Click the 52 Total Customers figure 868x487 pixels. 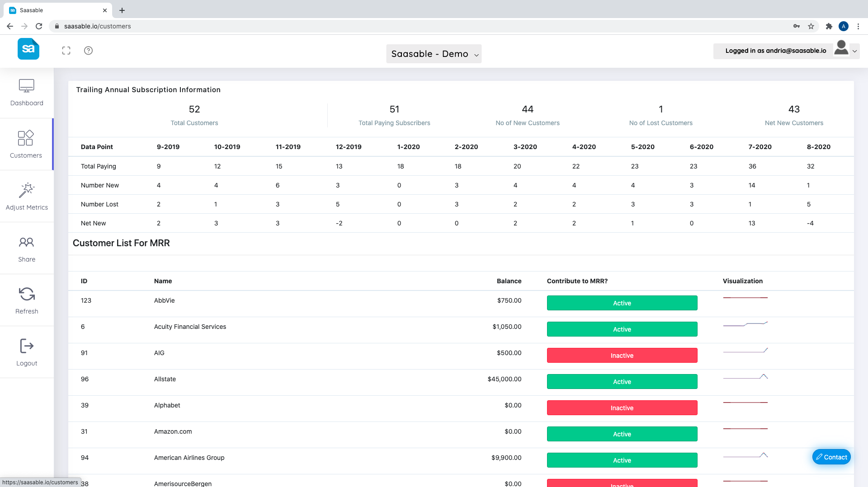194,109
